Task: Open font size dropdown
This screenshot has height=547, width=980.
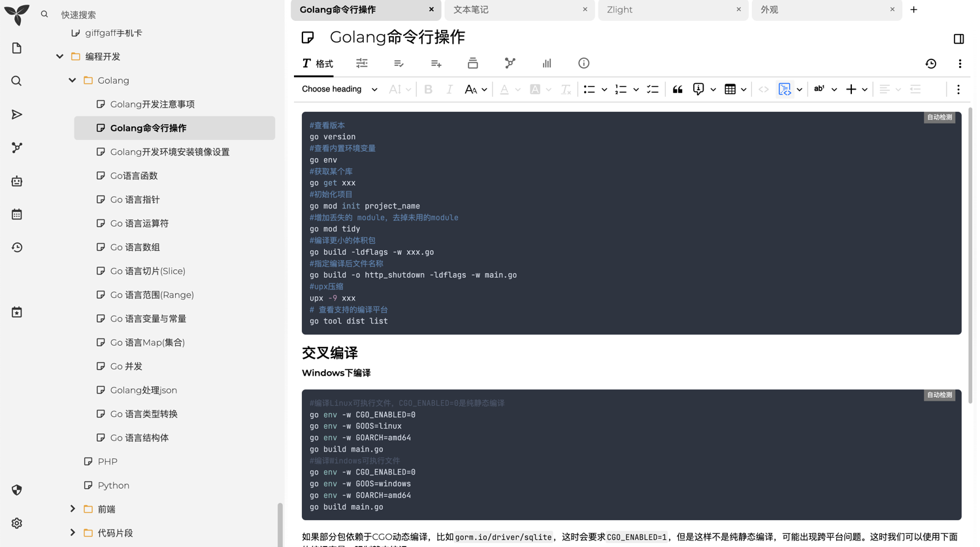Action: [400, 90]
